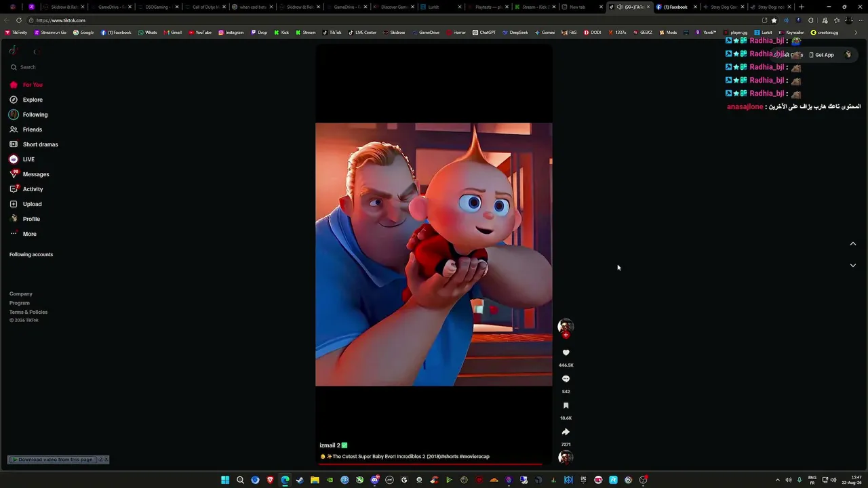Open the Windows Start menu
Screen dimensions: 868x488
(225, 480)
